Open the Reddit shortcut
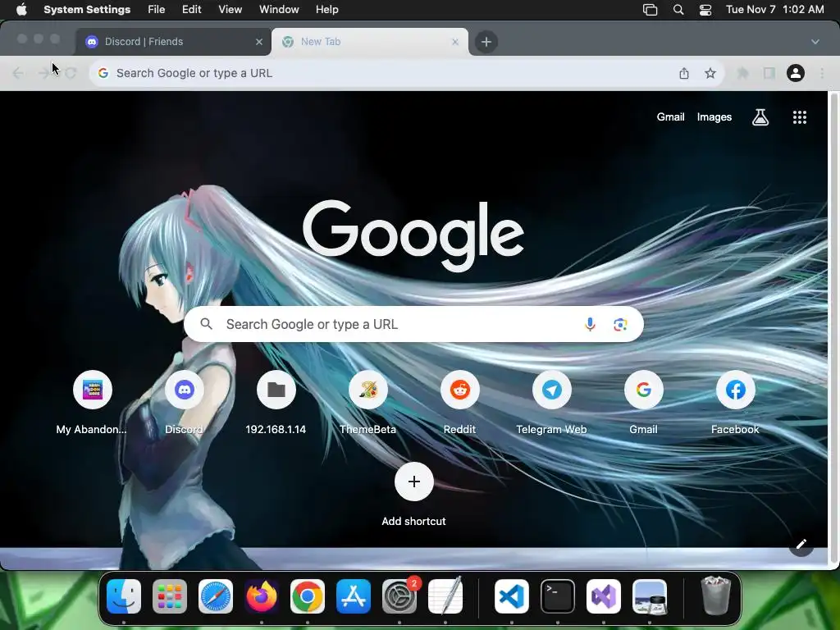 [x=459, y=402]
